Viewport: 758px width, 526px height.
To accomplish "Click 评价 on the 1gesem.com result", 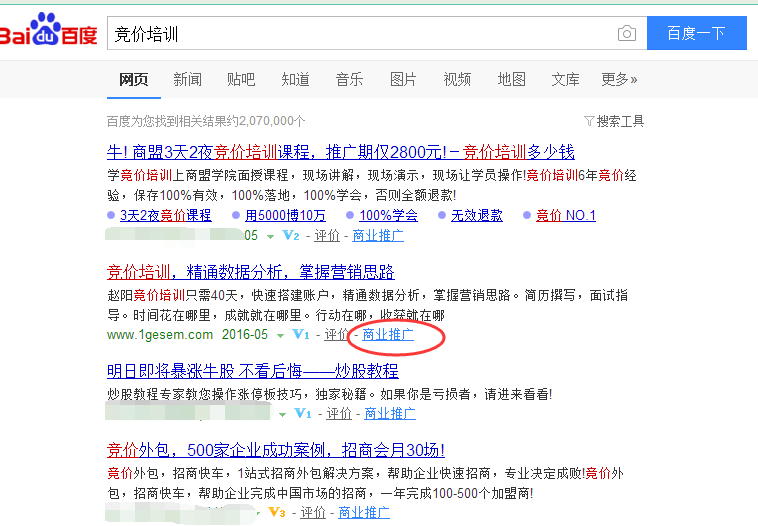I will (336, 334).
